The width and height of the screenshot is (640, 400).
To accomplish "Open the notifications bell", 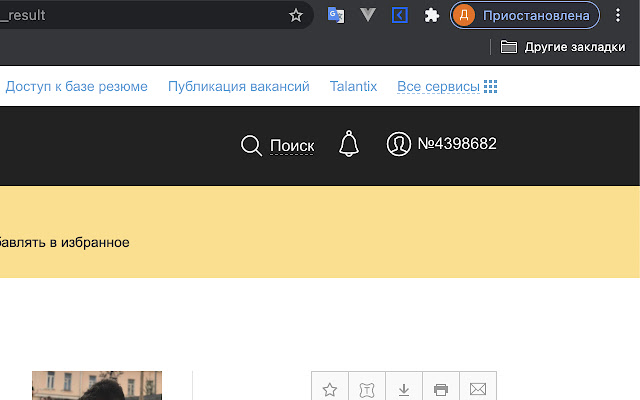I will [349, 144].
